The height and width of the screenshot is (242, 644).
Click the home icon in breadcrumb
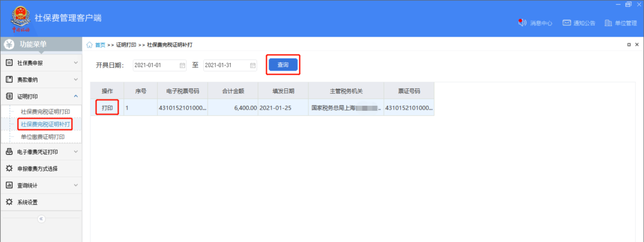tap(89, 45)
